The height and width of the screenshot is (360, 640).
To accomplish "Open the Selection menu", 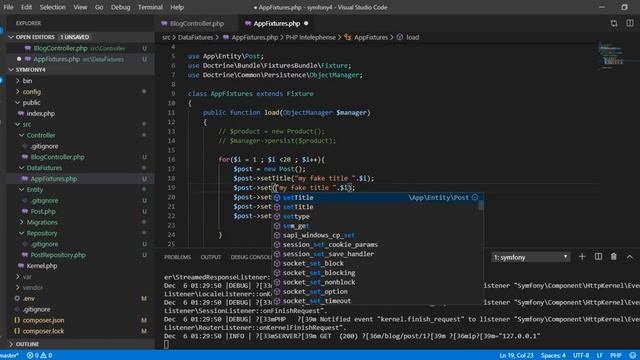I will 52,7.
